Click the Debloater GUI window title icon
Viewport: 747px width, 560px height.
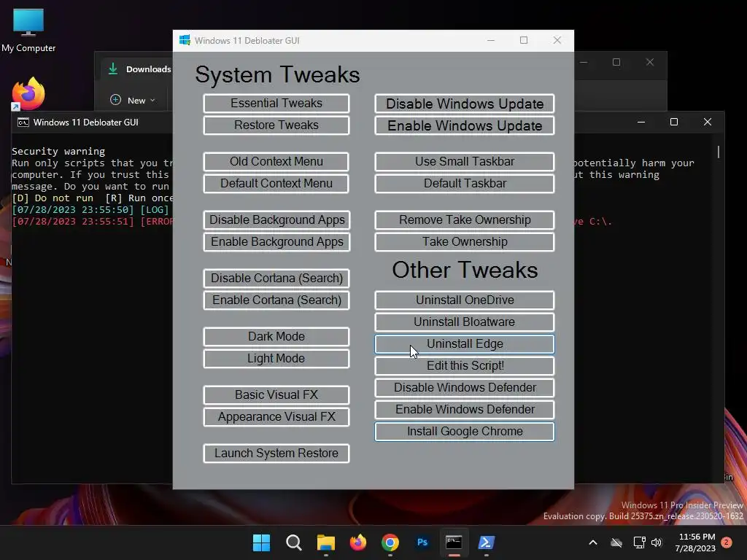click(x=185, y=41)
